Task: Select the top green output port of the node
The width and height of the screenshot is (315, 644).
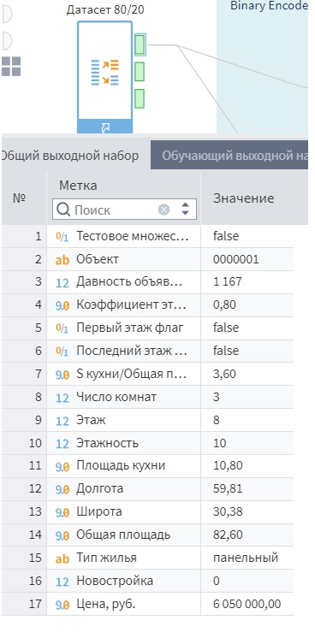Action: (x=140, y=44)
